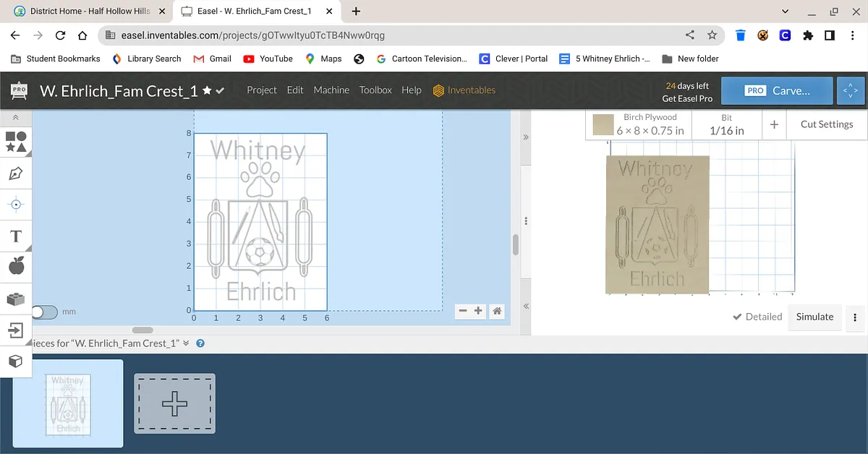Click the horizontal canvas scrollbar
The image size is (868, 454).
point(142,330)
